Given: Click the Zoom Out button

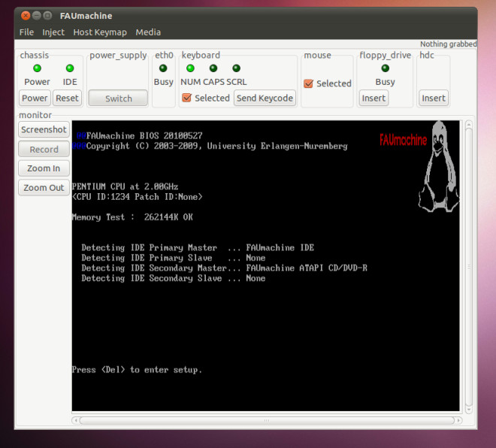Looking at the screenshot, I should pos(44,188).
